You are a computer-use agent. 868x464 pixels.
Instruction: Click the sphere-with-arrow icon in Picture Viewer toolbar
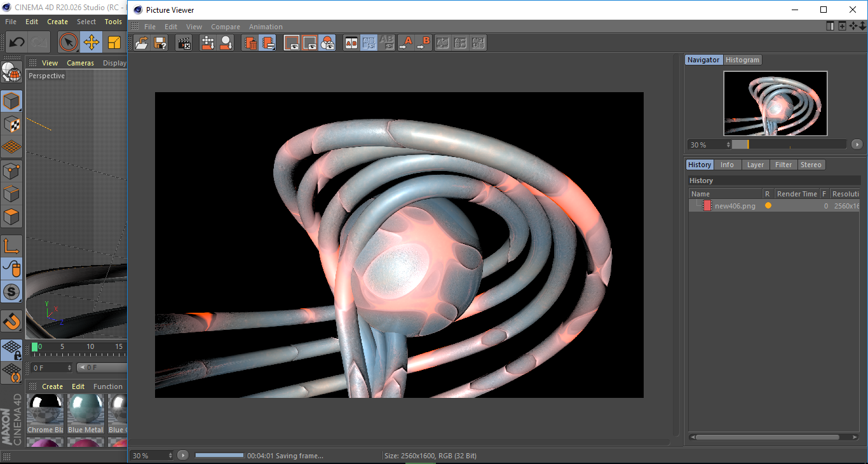226,43
